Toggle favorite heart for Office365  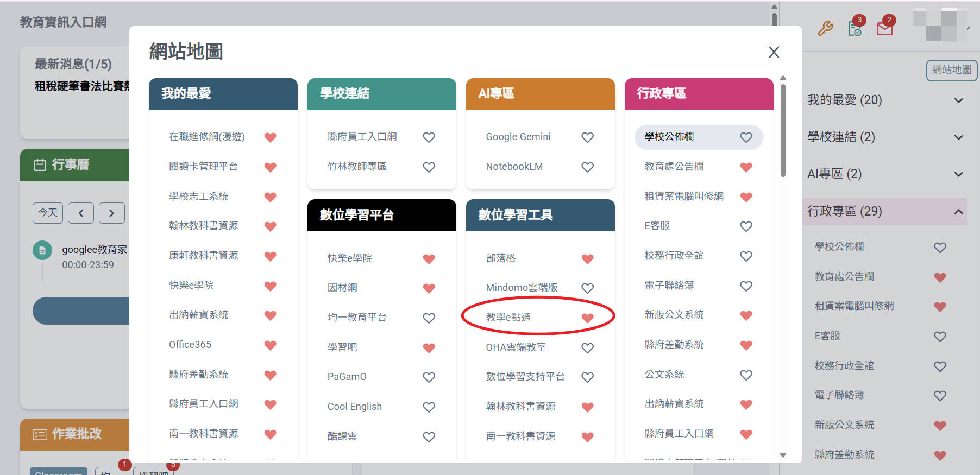271,345
